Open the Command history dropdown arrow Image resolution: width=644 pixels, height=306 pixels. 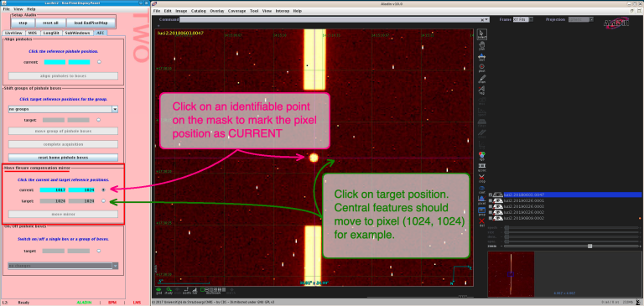(486, 19)
